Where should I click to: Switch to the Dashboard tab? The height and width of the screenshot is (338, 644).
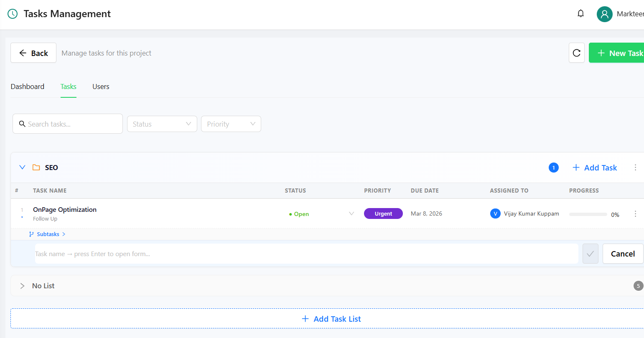tap(27, 86)
